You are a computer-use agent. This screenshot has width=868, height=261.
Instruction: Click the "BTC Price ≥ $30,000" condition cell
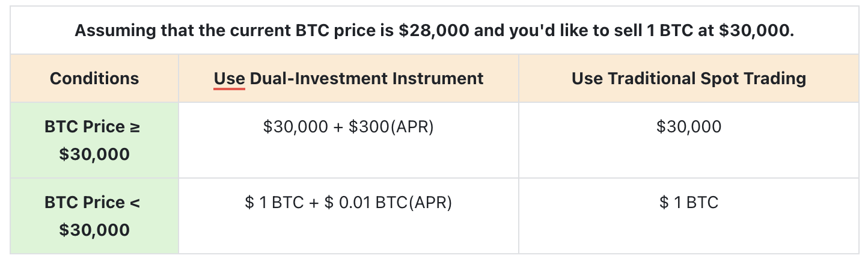click(x=94, y=141)
